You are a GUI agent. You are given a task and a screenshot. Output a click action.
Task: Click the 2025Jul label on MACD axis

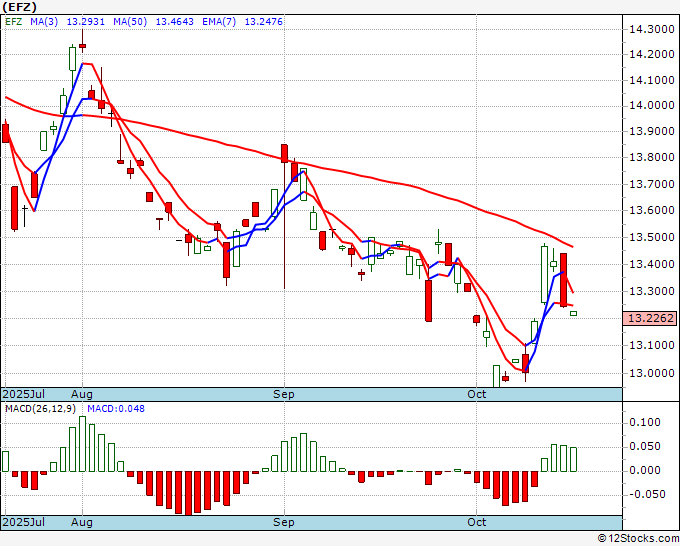pos(23,522)
